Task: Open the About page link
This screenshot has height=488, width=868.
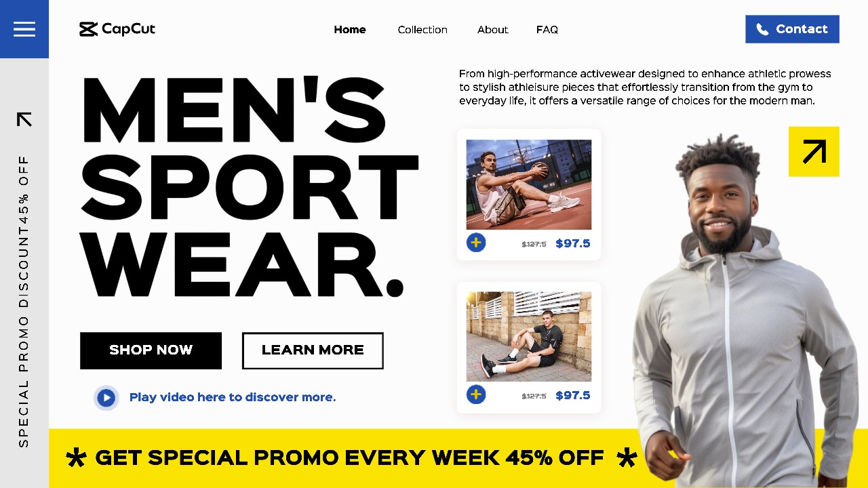Action: (x=493, y=30)
